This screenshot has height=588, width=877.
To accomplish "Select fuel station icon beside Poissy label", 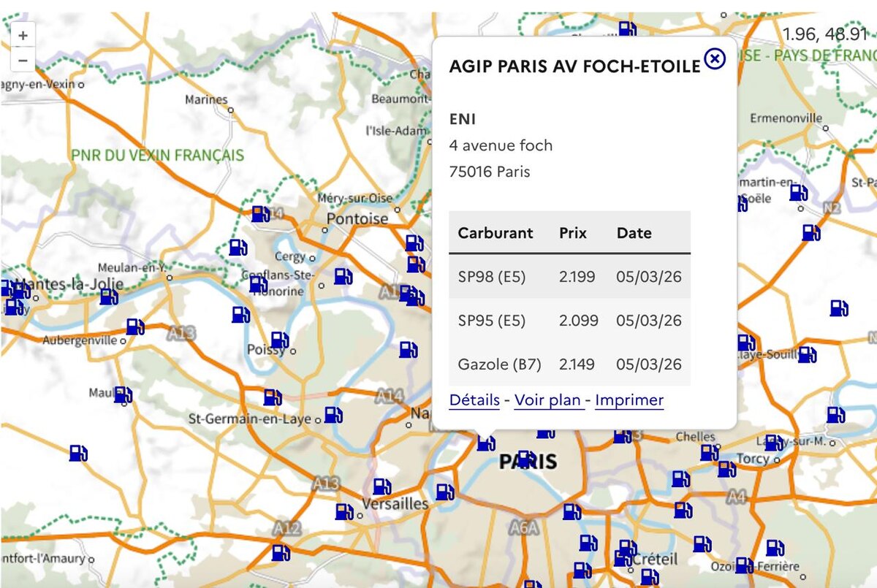I will point(279,340).
